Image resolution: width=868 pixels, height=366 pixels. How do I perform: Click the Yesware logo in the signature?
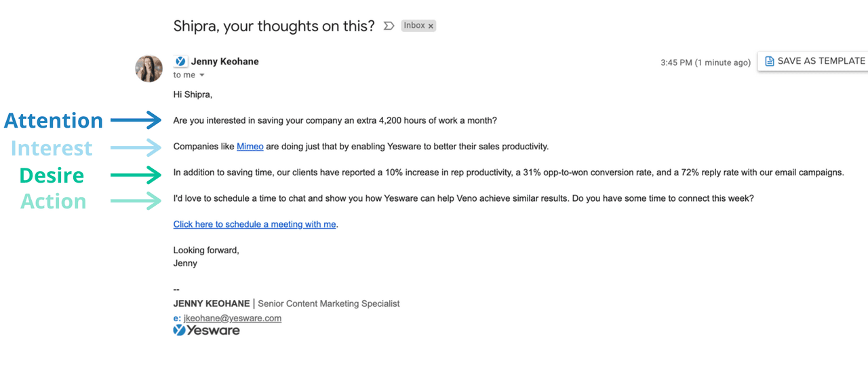tap(206, 331)
